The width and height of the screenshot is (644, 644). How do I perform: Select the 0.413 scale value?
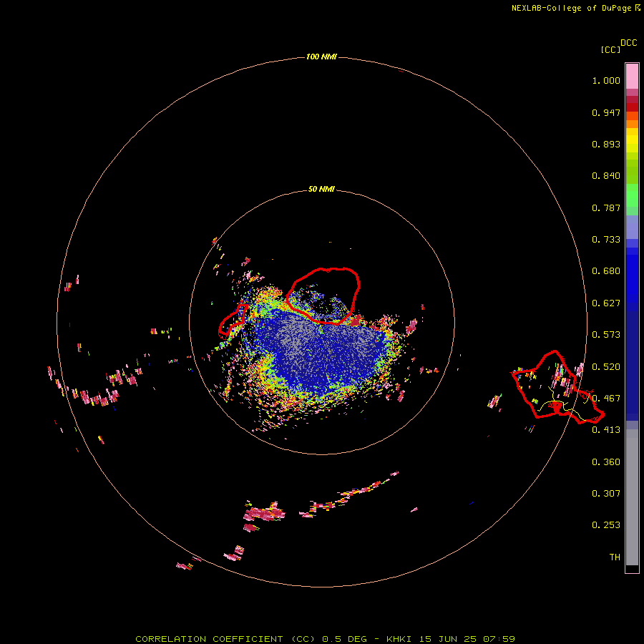coord(606,430)
